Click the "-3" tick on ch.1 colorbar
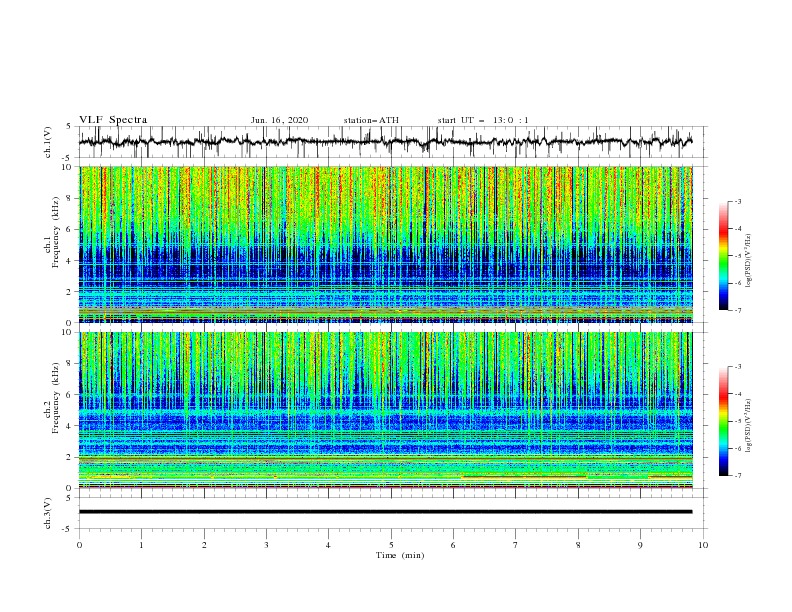 (738, 201)
